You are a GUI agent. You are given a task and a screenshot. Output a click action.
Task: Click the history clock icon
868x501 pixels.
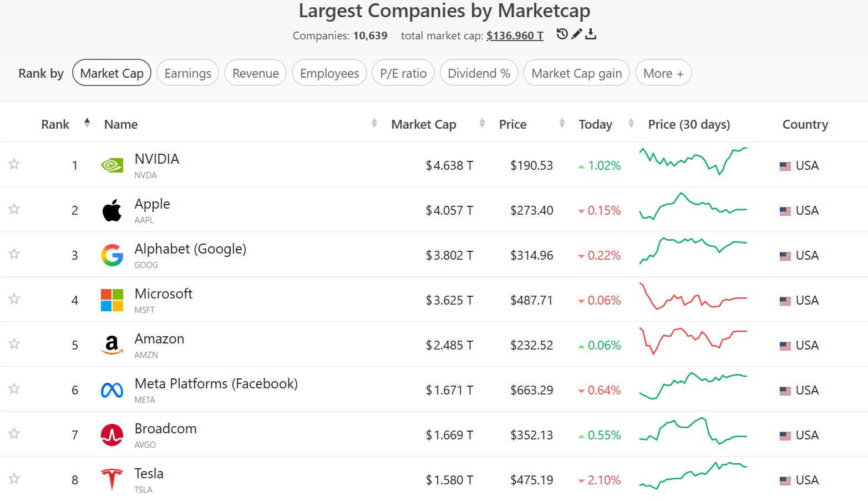coord(562,34)
